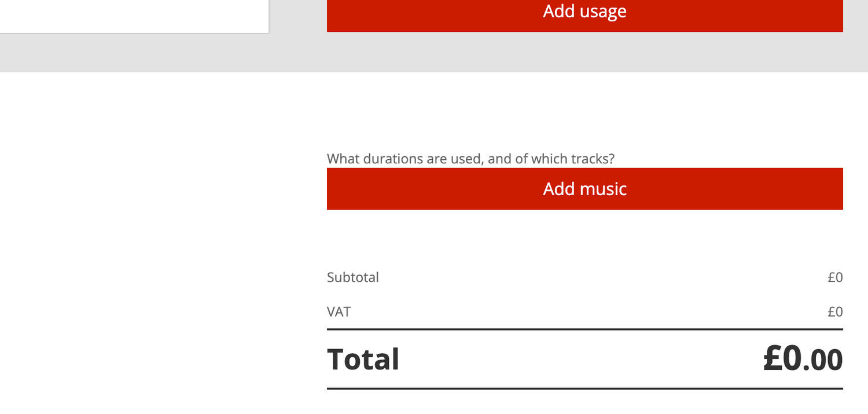Click the £0.00 total amount
This screenshot has width=868, height=414.
click(x=802, y=359)
